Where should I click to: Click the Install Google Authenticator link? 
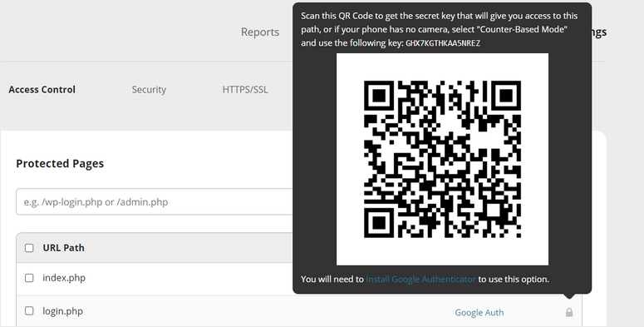(x=420, y=279)
